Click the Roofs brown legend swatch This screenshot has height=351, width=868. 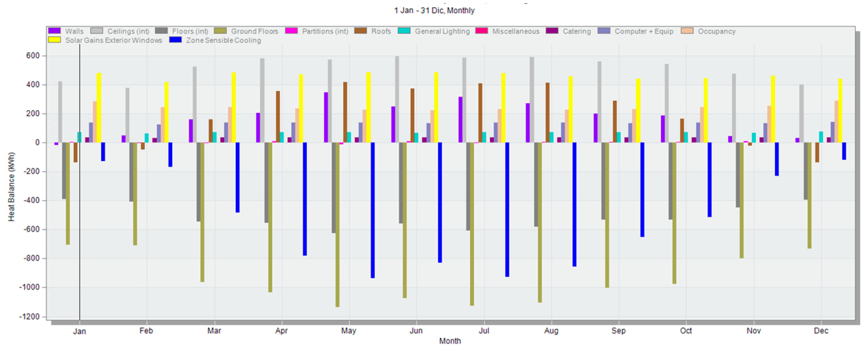click(360, 31)
